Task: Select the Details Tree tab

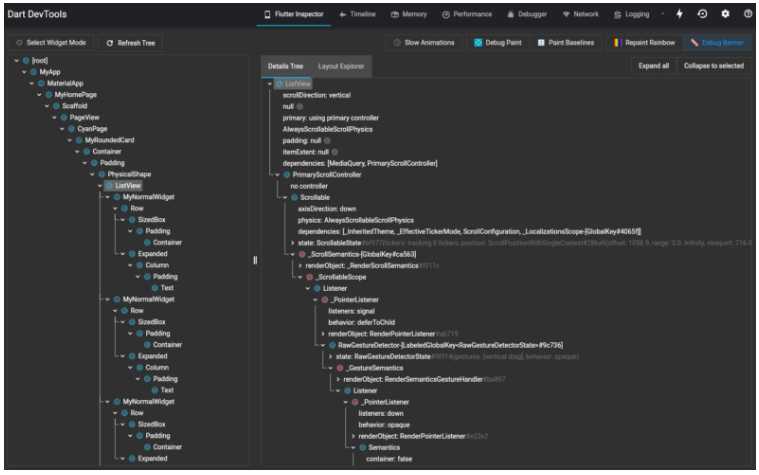Action: pos(286,66)
